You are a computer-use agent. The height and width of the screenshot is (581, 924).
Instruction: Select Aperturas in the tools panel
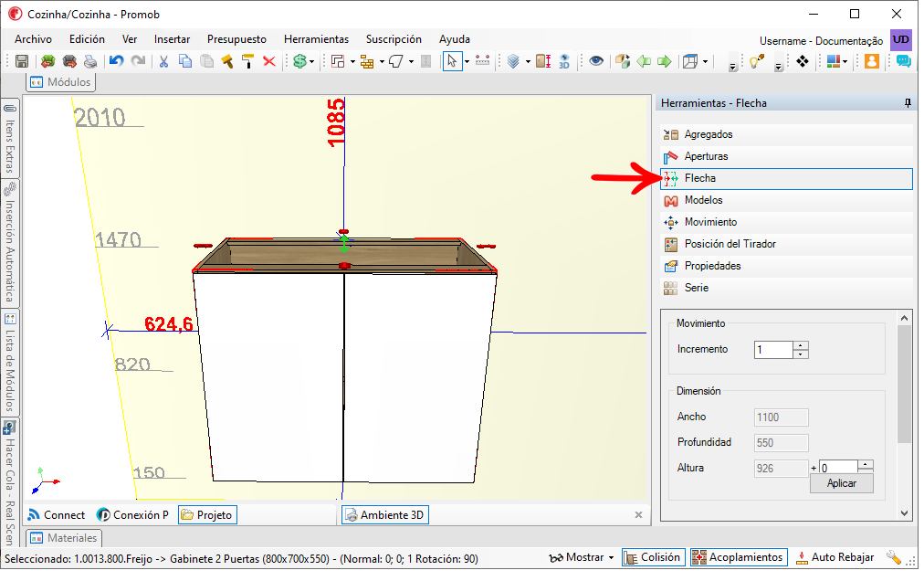[x=786, y=156]
